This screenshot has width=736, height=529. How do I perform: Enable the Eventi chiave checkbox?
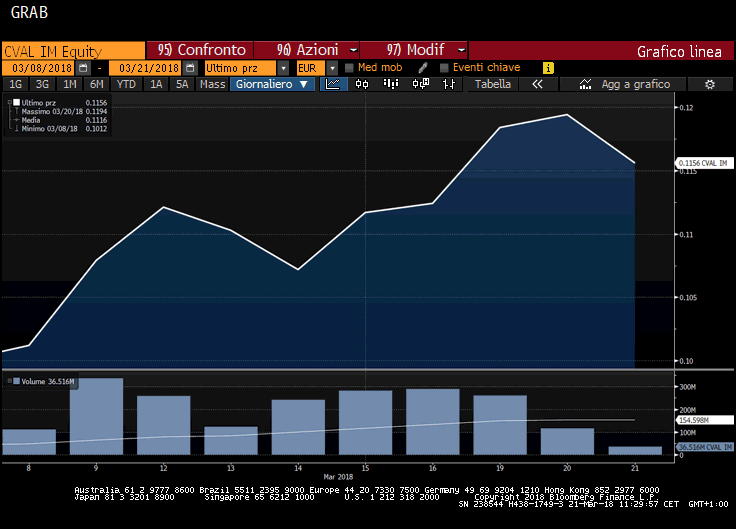coord(443,68)
